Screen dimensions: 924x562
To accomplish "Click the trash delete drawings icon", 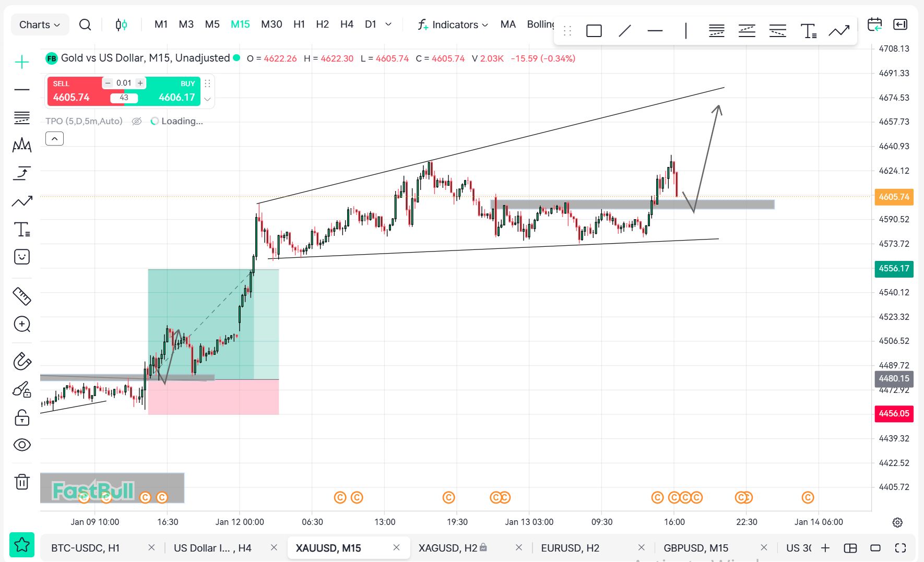I will [x=22, y=482].
